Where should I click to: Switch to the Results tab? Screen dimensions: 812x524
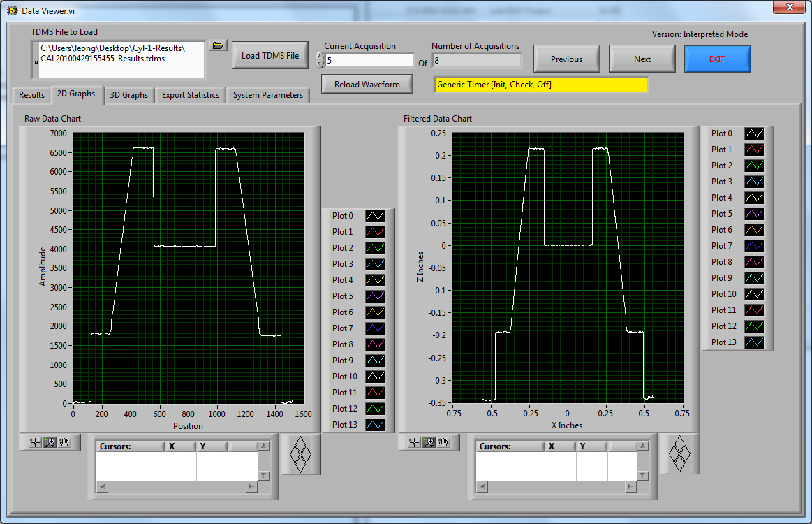tap(31, 95)
